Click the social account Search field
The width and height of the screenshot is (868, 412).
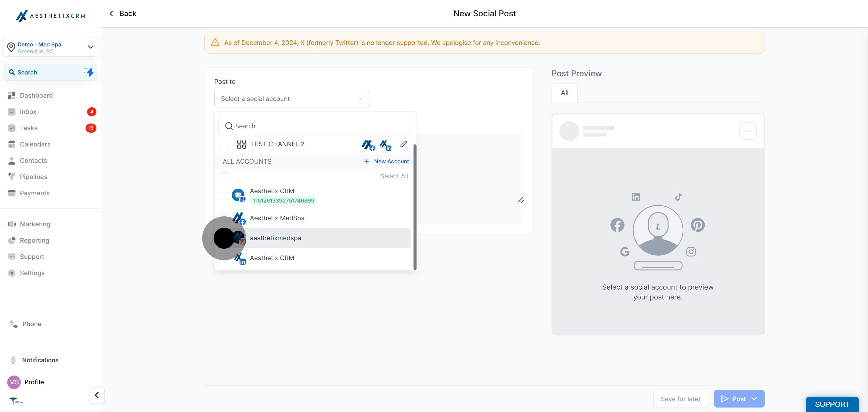(x=314, y=126)
